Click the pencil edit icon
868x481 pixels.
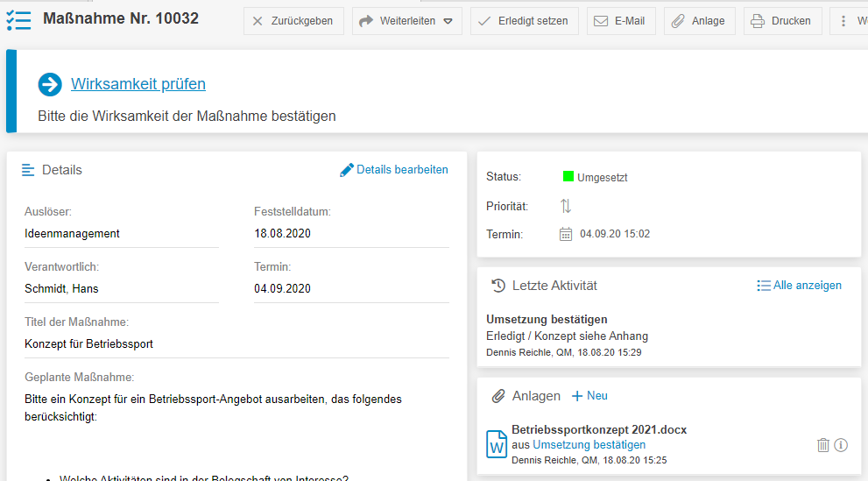[x=347, y=170]
